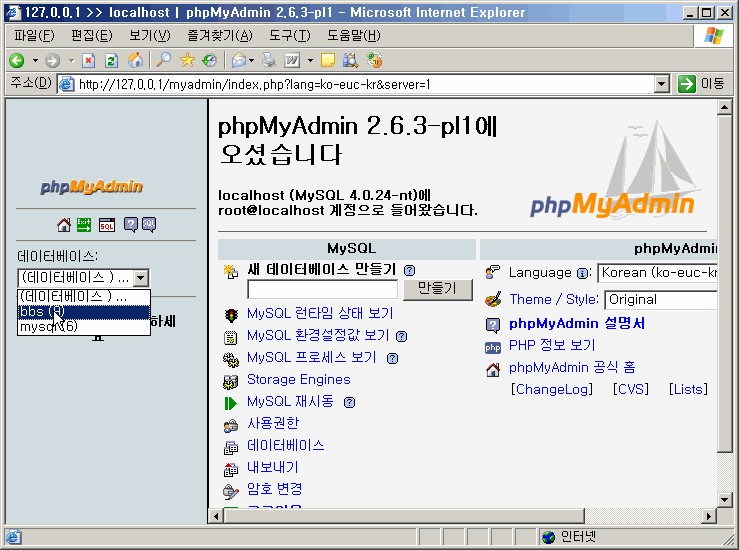The image size is (739, 550).
Task: Open MySQL 환경설정값 보기 link
Action: point(318,336)
